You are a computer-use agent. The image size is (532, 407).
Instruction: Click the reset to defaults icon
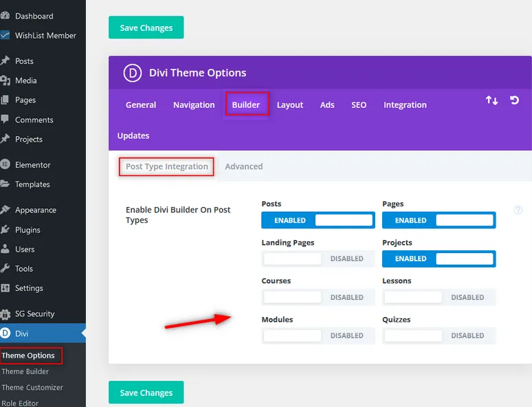pyautogui.click(x=514, y=100)
